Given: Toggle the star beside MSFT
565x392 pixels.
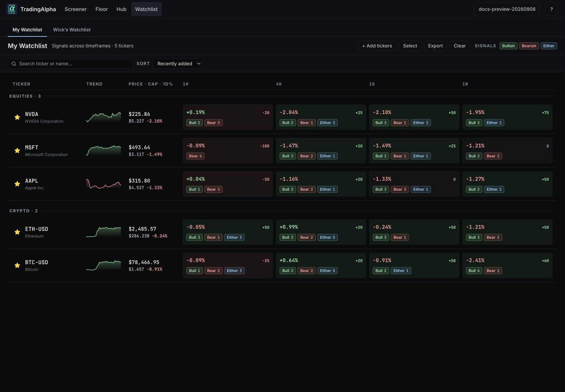Looking at the screenshot, I should pos(17,151).
